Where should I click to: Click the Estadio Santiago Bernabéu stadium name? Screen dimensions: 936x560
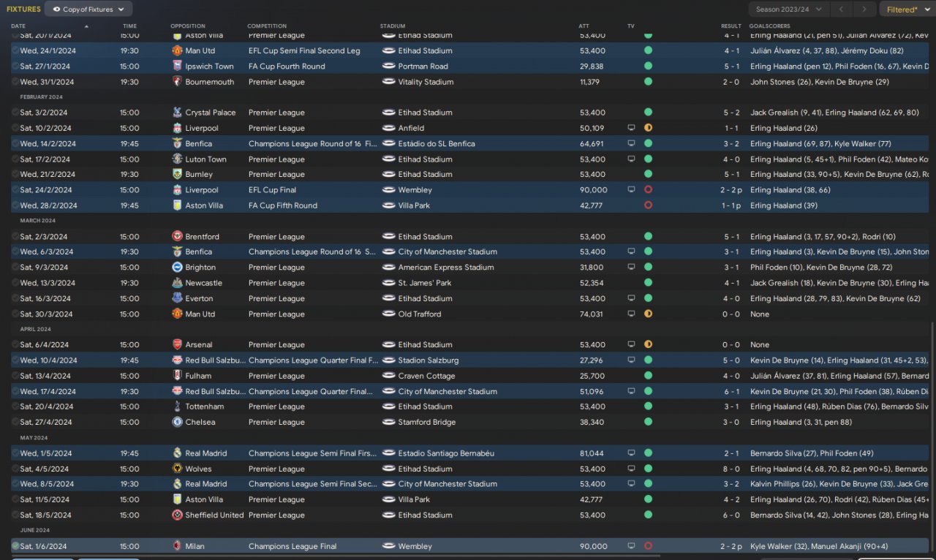pos(446,453)
